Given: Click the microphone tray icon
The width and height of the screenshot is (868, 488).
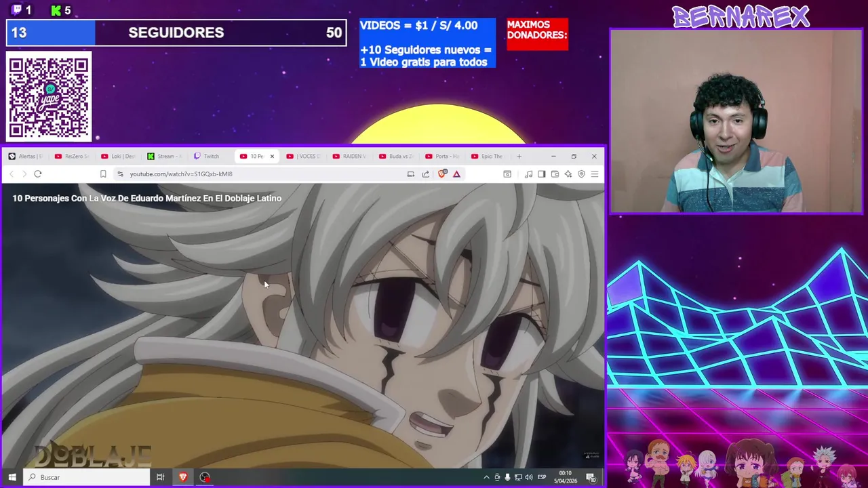Looking at the screenshot, I should click(507, 477).
